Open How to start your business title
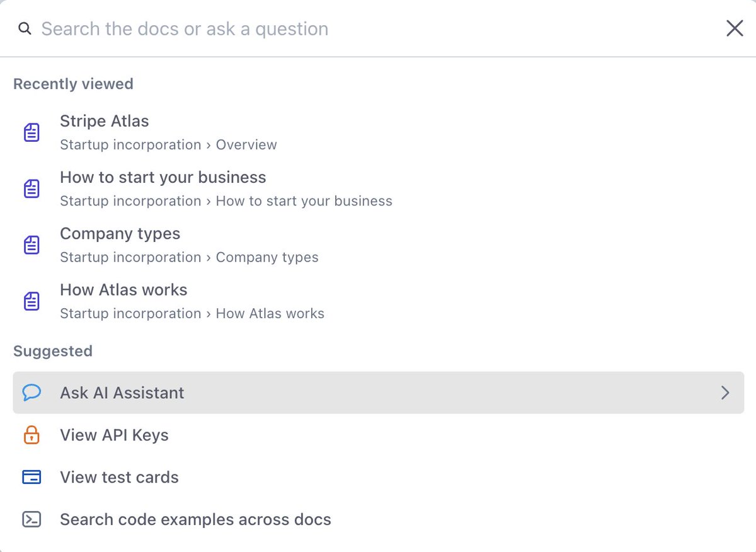 point(163,177)
